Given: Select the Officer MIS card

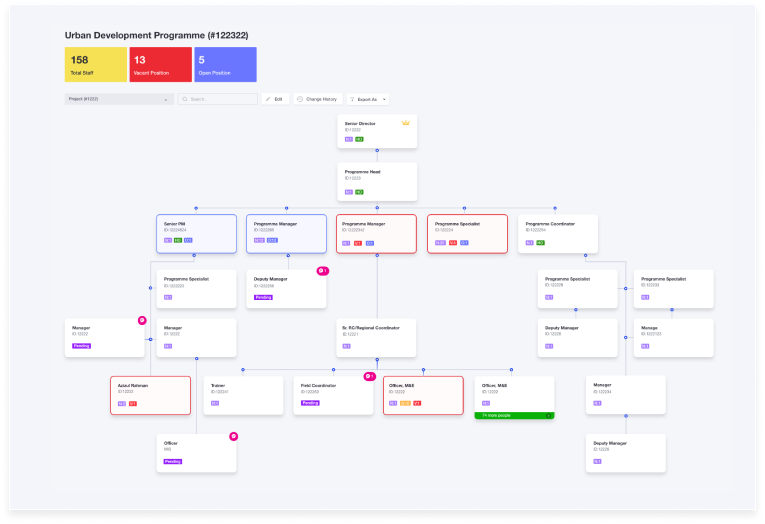Looking at the screenshot, I should point(197,453).
